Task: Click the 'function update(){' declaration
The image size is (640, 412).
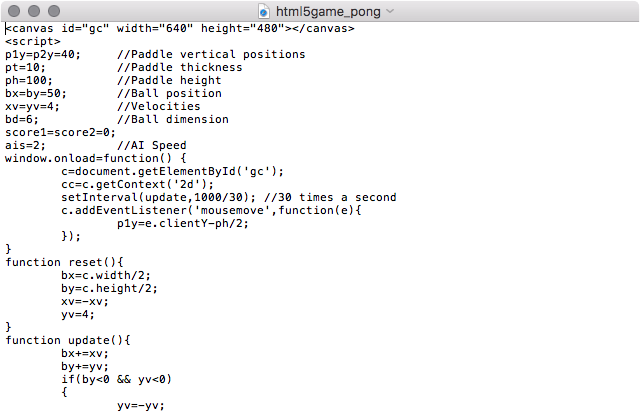Action: tap(68, 340)
